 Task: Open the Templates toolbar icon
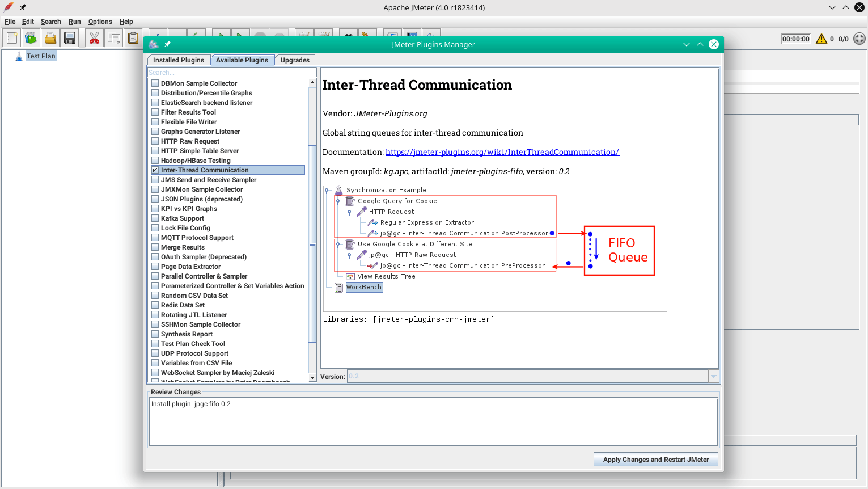point(31,38)
